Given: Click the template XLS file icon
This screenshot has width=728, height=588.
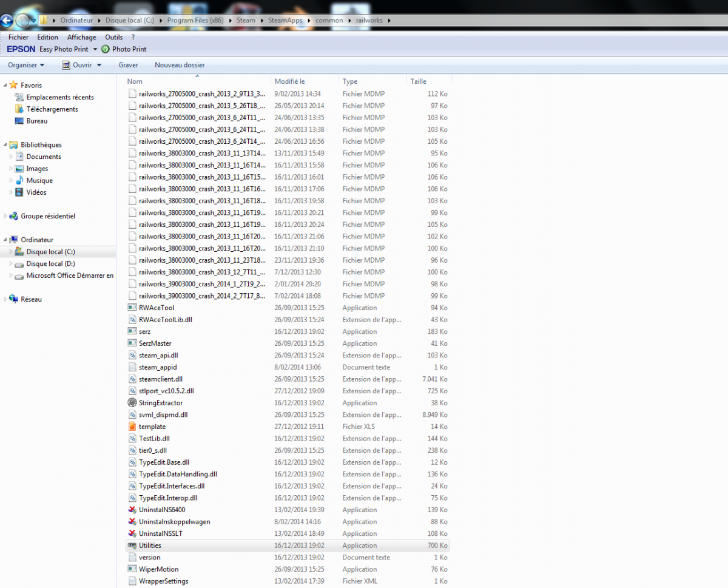Looking at the screenshot, I should pyautogui.click(x=132, y=427).
